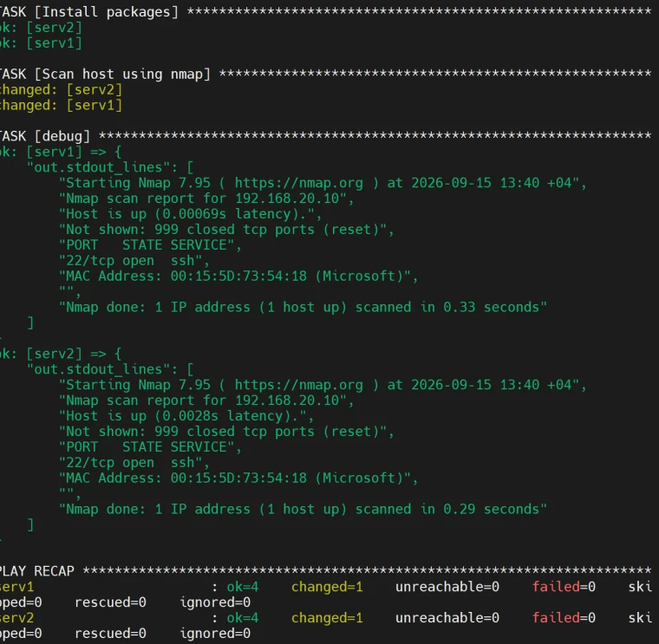Click 'ok=4' in serv2 recap row
The height and width of the screenshot is (644, 659).
coord(243,618)
